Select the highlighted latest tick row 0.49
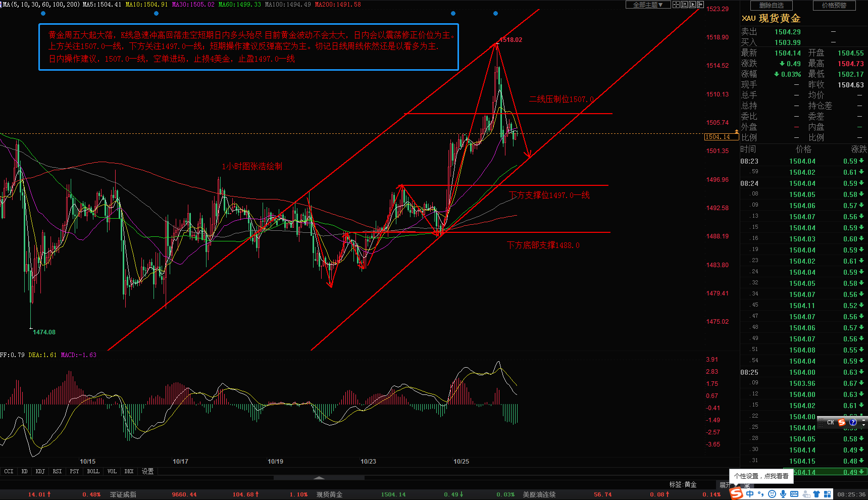The width and height of the screenshot is (868, 500). pyautogui.click(x=825, y=472)
